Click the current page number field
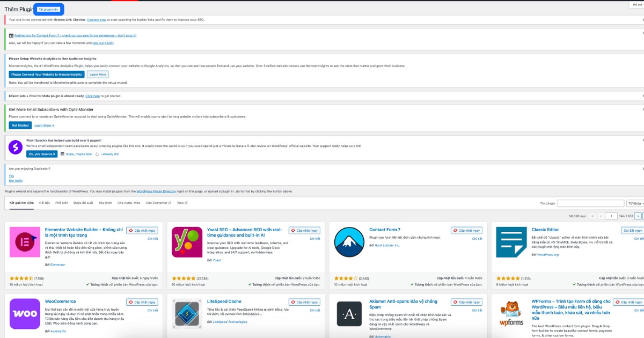 [x=611, y=216]
